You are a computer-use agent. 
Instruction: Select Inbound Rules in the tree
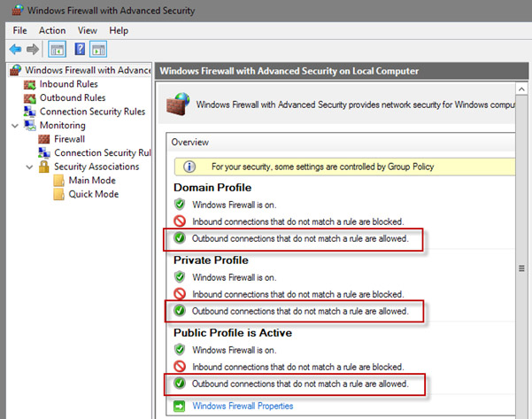coord(68,84)
